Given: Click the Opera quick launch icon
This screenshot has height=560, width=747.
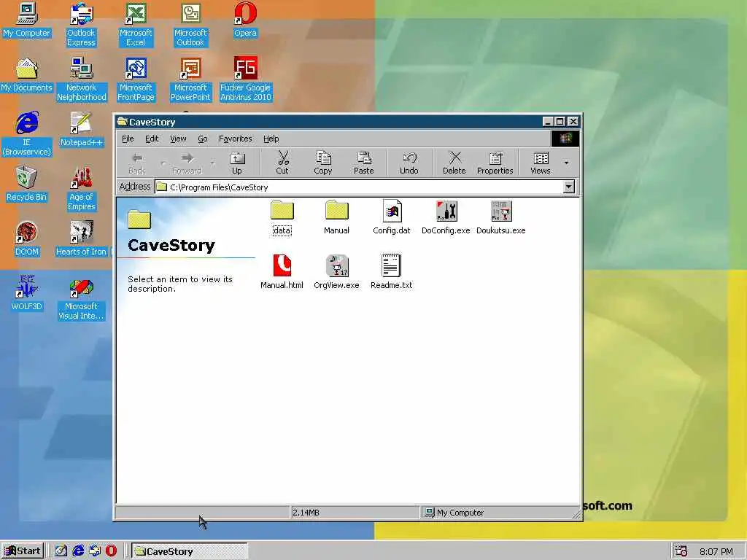Looking at the screenshot, I should (111, 551).
